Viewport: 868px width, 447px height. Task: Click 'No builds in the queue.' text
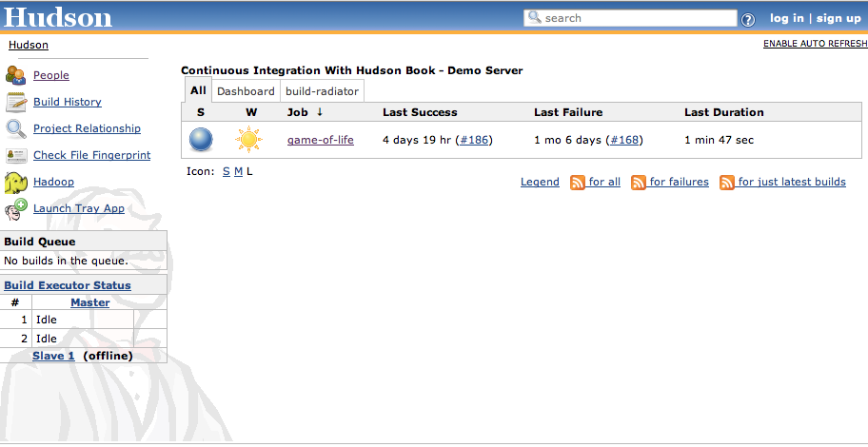(66, 261)
